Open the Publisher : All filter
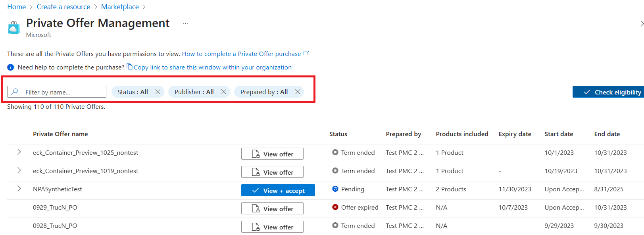 click(x=194, y=92)
